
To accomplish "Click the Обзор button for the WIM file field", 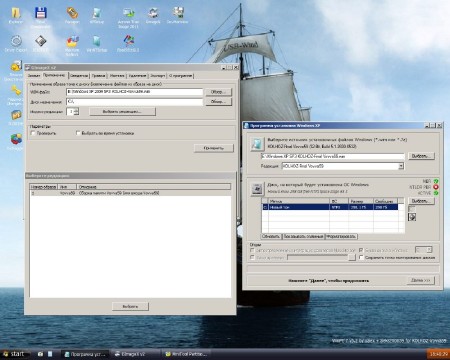I will [218, 92].
